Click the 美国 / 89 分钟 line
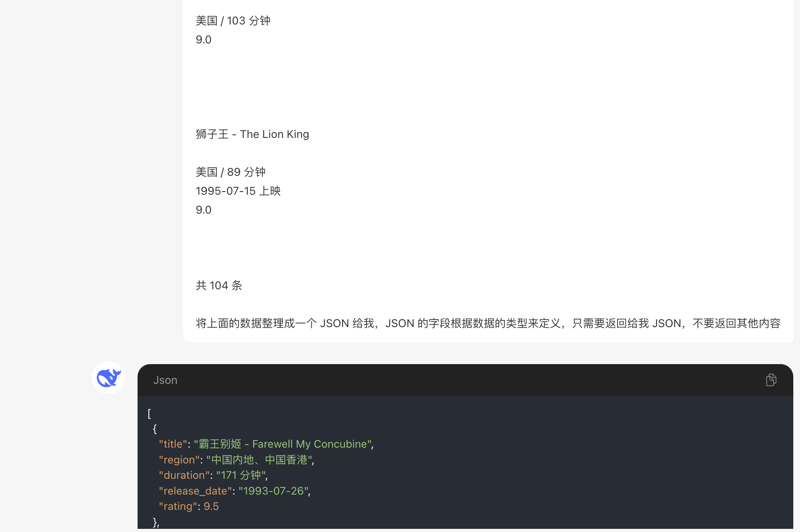Screen dimensions: 800x532 tap(231, 172)
